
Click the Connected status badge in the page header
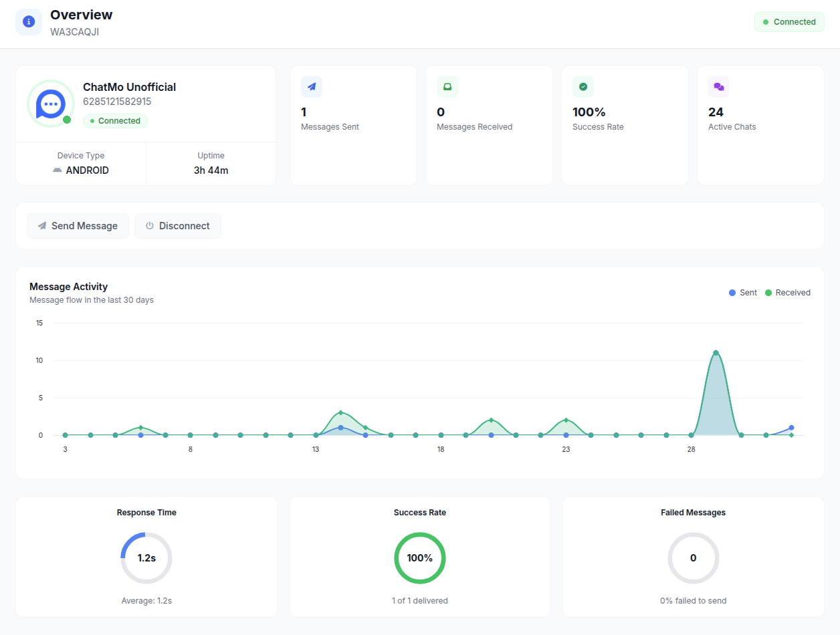click(x=789, y=22)
